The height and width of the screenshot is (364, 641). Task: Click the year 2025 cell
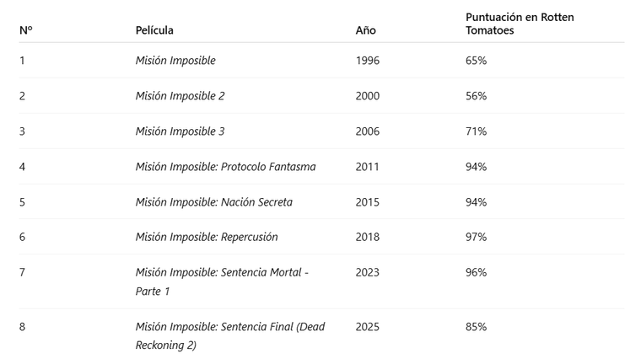pos(368,326)
